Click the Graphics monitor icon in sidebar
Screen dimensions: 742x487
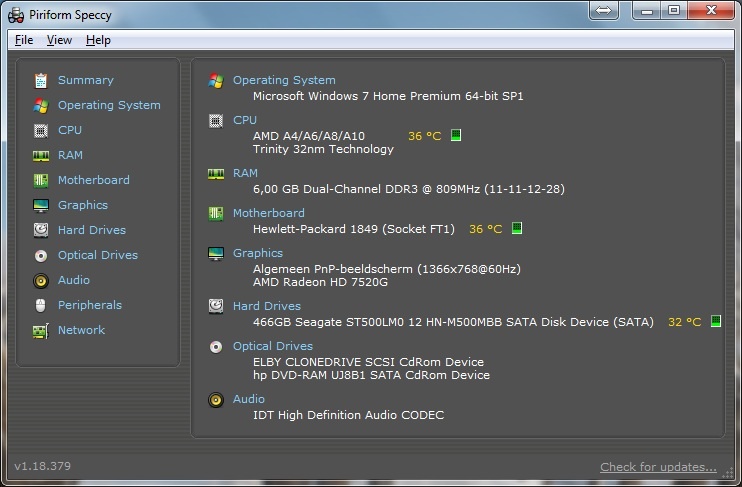click(x=41, y=205)
